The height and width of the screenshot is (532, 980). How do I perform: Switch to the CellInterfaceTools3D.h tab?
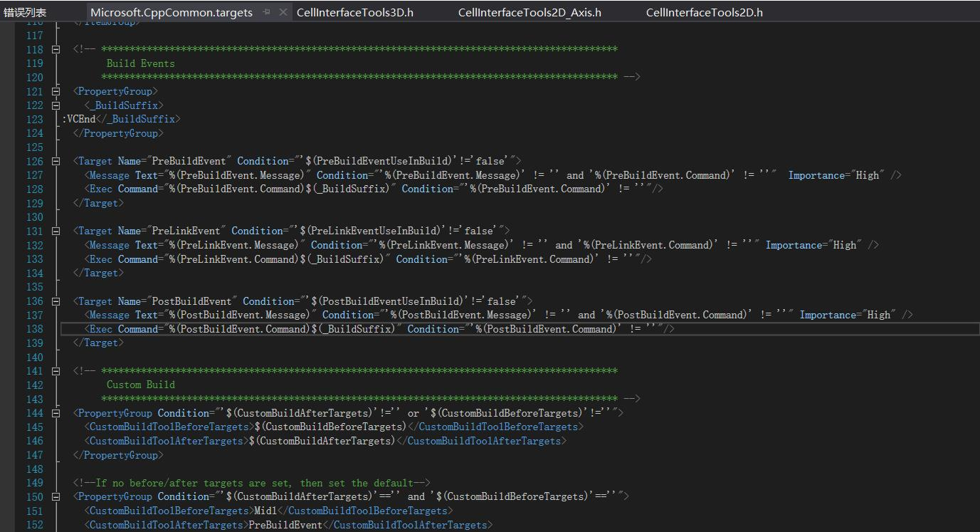point(354,11)
